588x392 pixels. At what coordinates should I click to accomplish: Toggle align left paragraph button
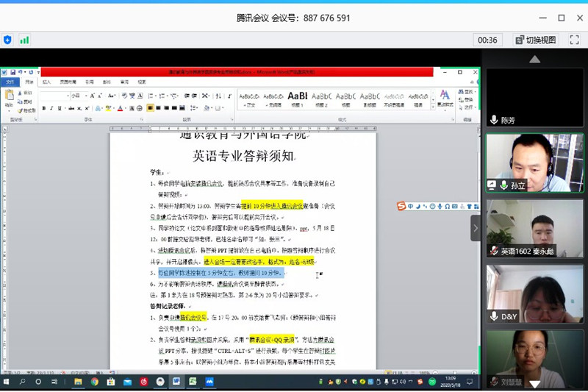[x=150, y=108]
